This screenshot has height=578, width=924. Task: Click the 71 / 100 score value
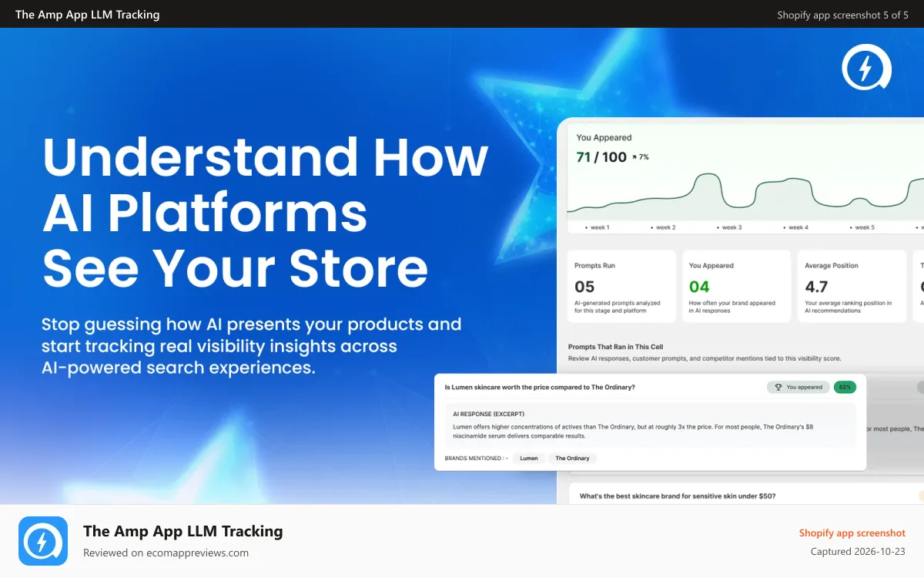[601, 157]
